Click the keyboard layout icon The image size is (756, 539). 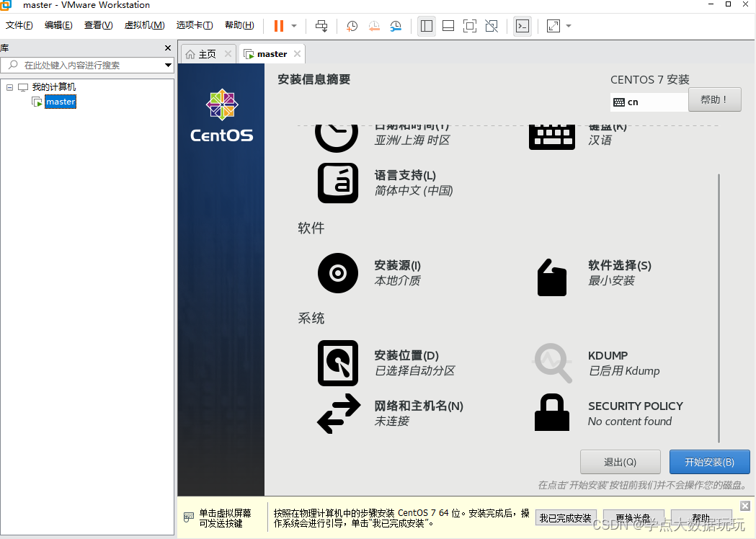tap(552, 138)
